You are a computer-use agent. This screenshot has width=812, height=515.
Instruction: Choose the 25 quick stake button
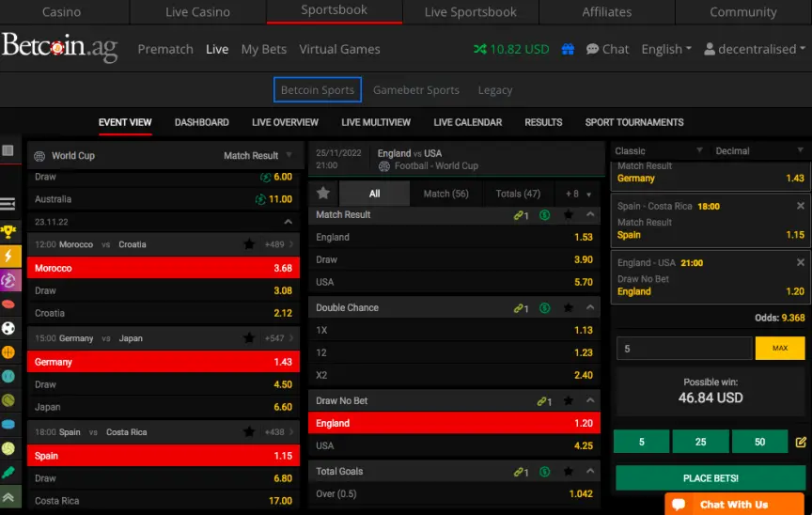pyautogui.click(x=701, y=442)
